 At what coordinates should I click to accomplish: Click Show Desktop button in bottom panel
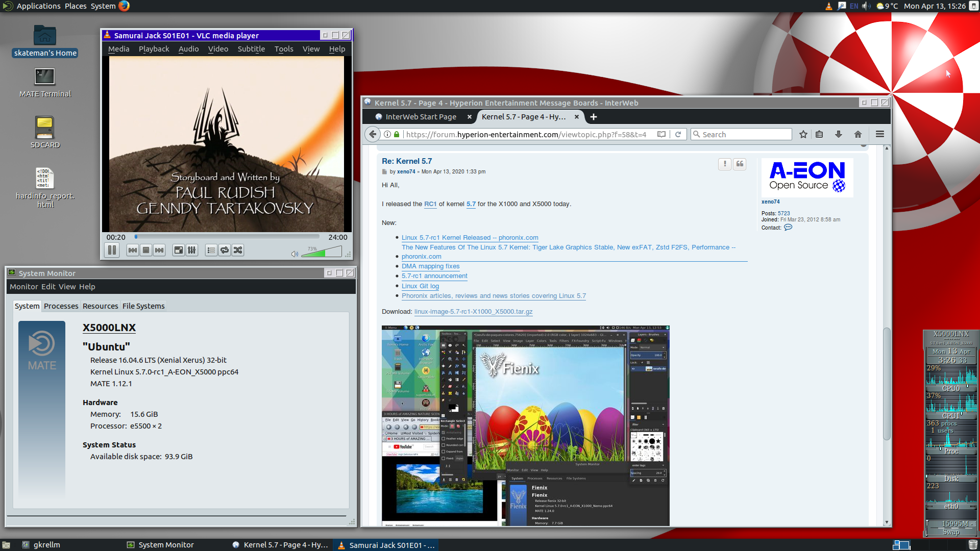coord(6,545)
